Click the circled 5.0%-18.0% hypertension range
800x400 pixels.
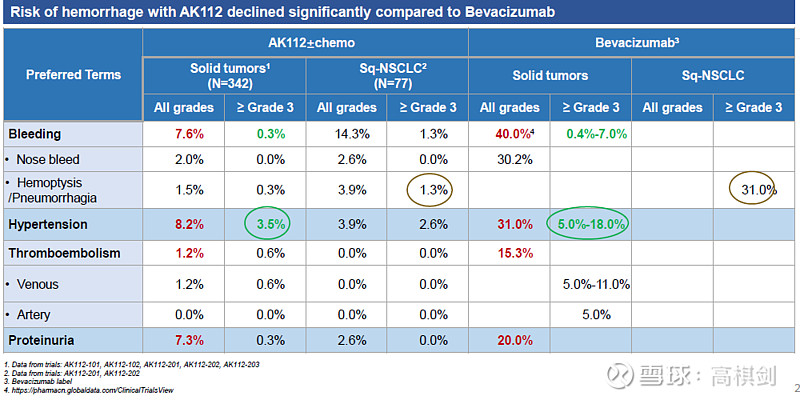pyautogui.click(x=591, y=226)
